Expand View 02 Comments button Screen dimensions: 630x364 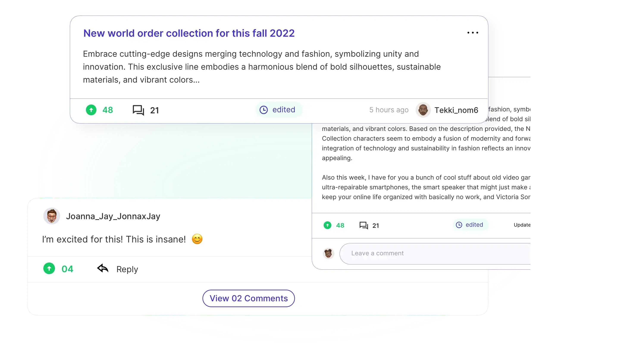pos(248,298)
